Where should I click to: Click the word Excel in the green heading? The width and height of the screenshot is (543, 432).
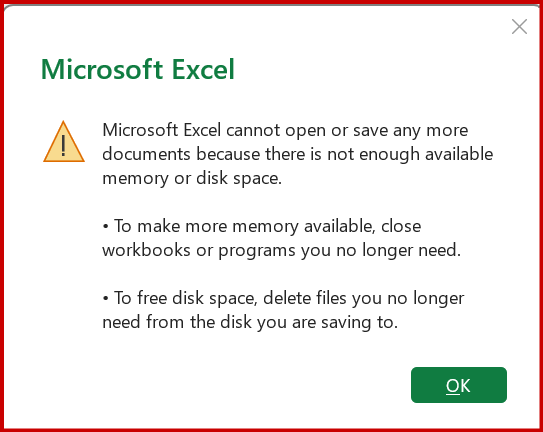[203, 69]
